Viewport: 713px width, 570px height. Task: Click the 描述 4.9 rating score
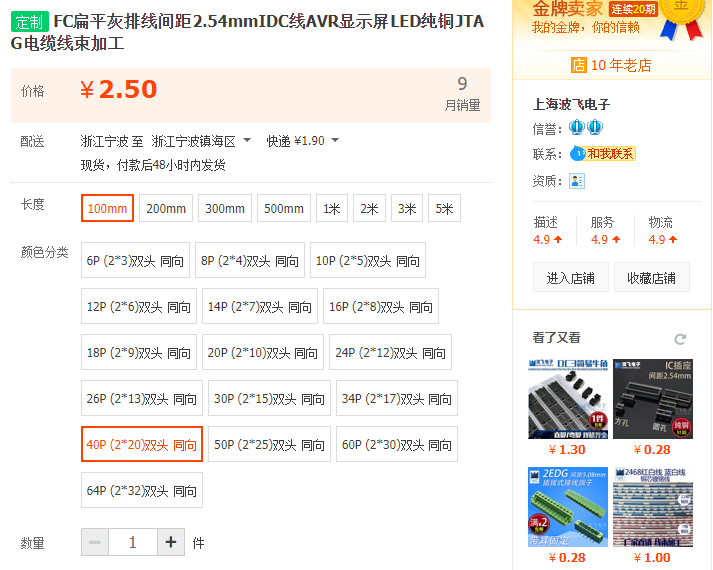[548, 239]
